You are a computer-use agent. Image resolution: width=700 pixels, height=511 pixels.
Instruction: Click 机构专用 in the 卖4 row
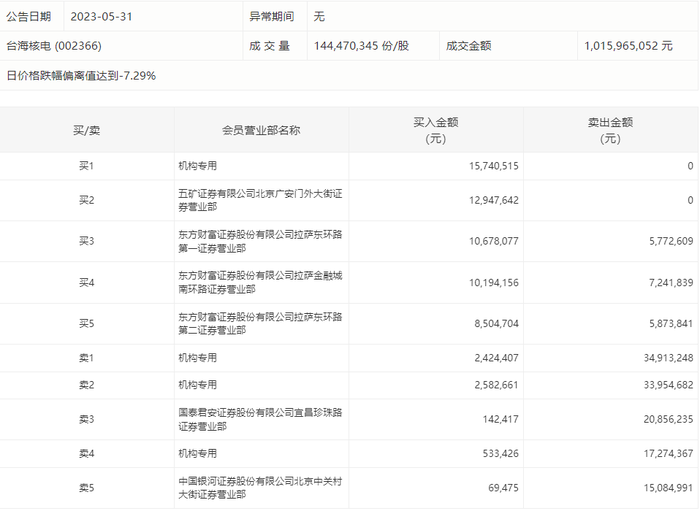click(197, 454)
